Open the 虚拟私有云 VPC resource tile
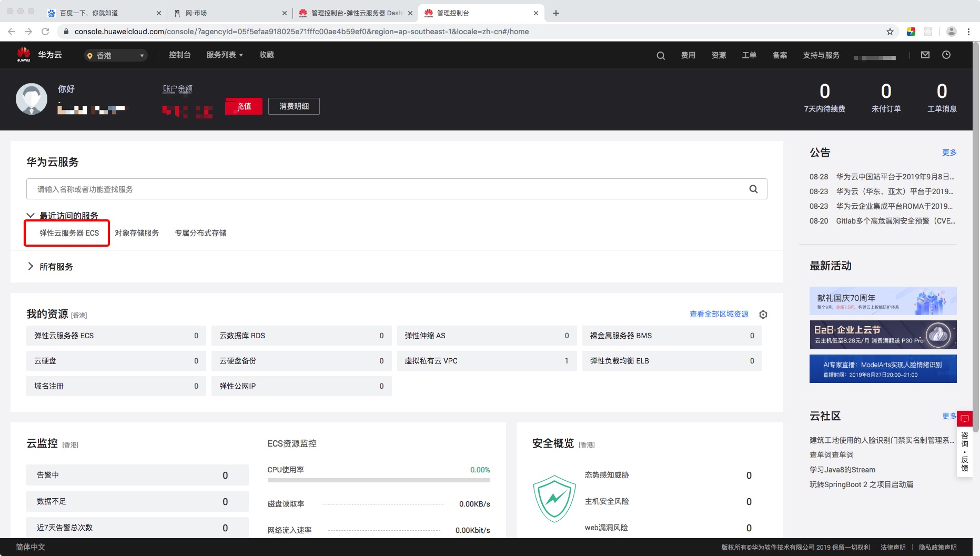Screen dimensions: 980x556 click(487, 361)
